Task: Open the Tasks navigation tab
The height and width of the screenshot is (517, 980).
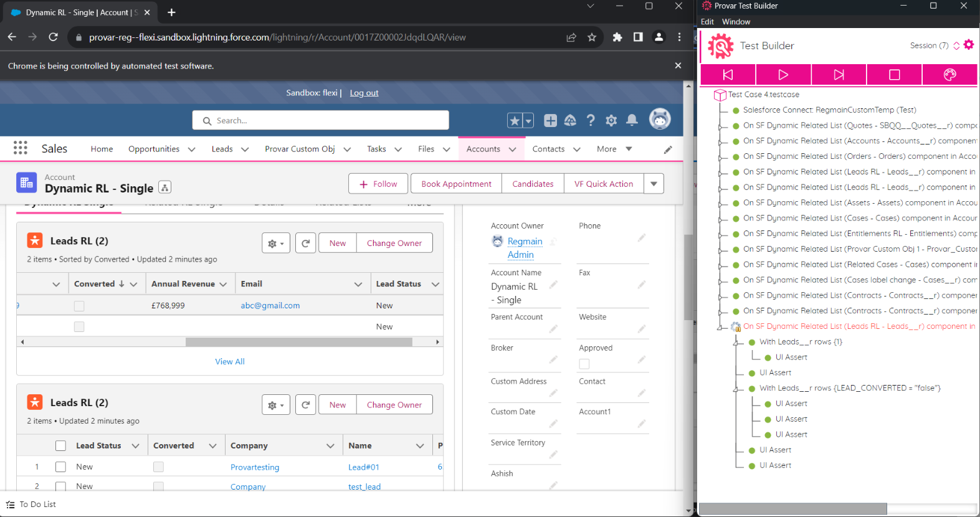Action: pos(376,149)
